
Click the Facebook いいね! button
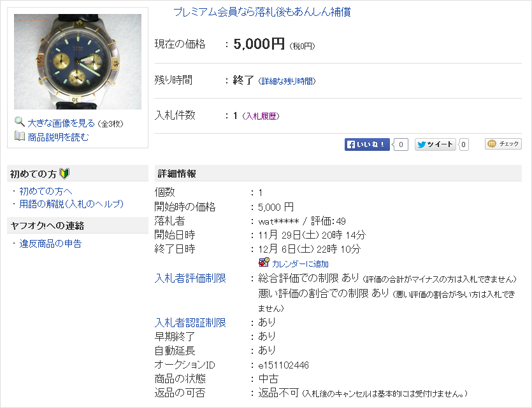[367, 144]
